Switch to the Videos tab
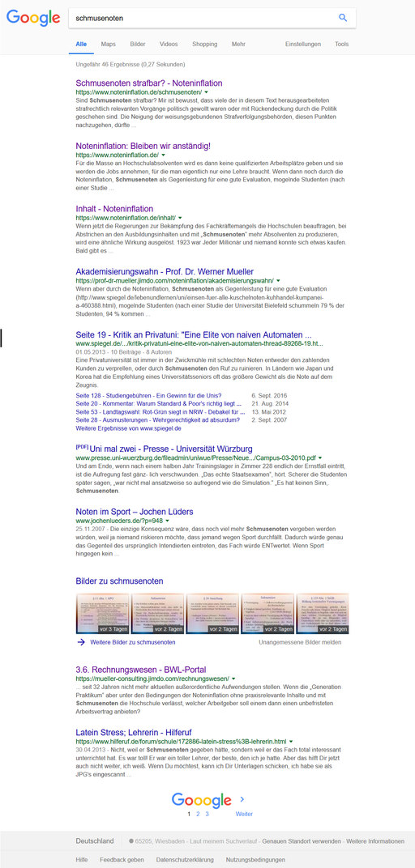 [x=169, y=44]
